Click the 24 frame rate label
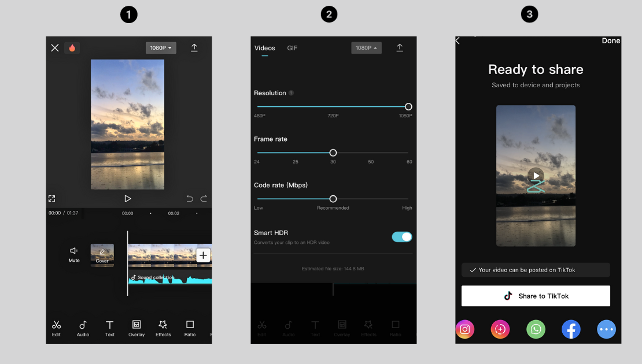This screenshot has height=364, width=642. pyautogui.click(x=257, y=162)
